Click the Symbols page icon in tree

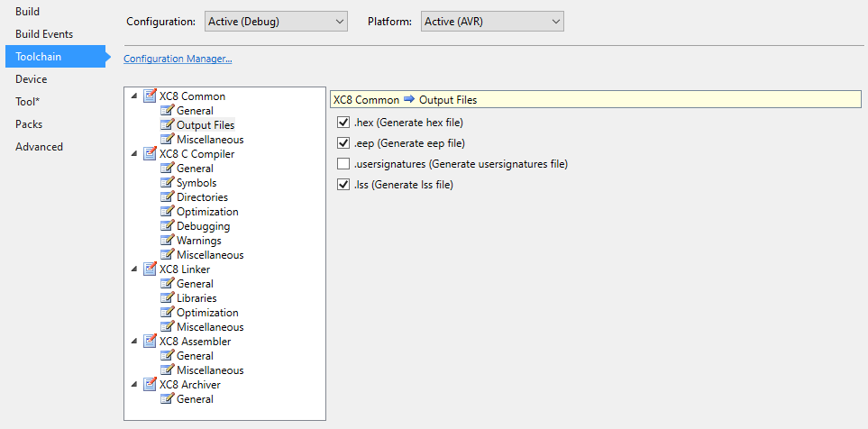[167, 183]
